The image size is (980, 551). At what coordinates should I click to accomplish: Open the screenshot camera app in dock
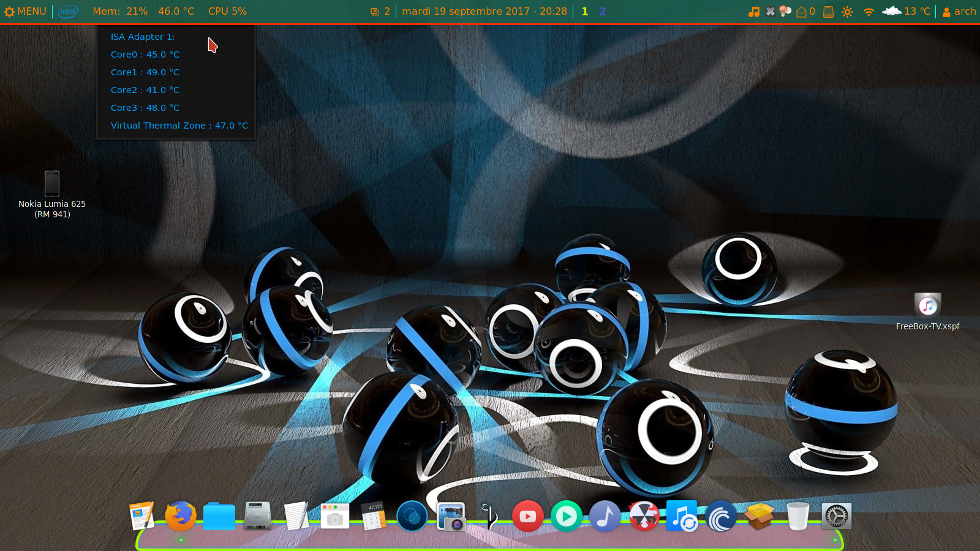[x=334, y=517]
